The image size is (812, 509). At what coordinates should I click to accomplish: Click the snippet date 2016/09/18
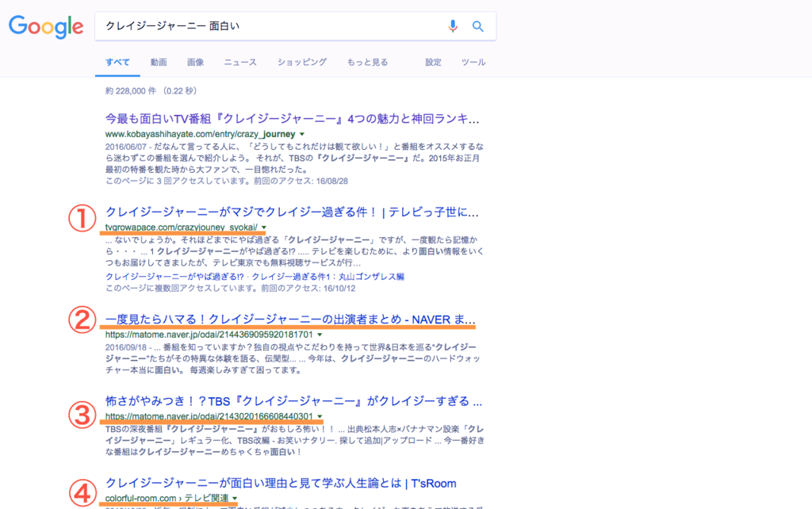point(126,347)
